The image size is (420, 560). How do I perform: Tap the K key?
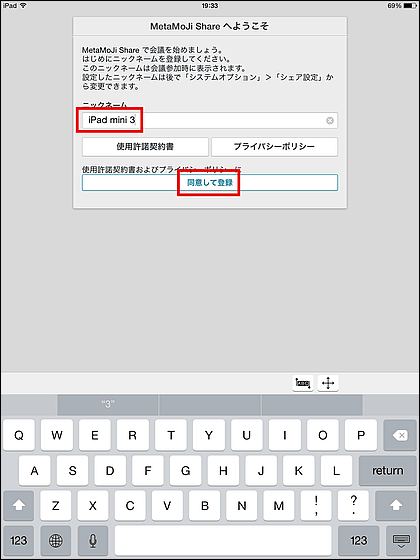tap(299, 470)
